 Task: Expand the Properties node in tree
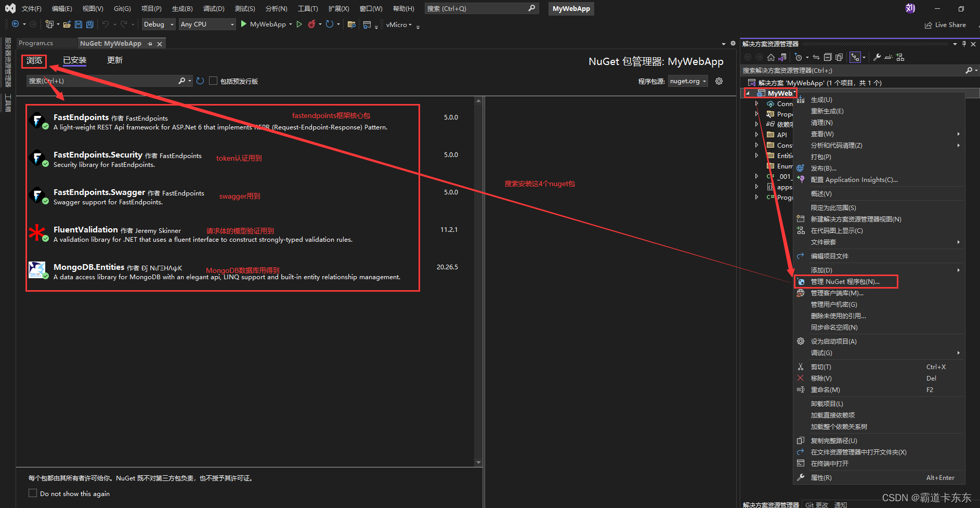coord(756,114)
